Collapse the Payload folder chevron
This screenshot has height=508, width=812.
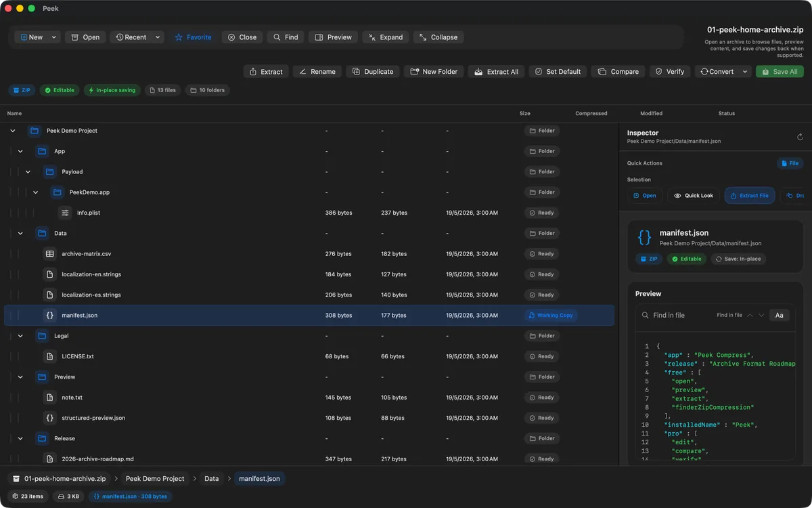pyautogui.click(x=28, y=172)
